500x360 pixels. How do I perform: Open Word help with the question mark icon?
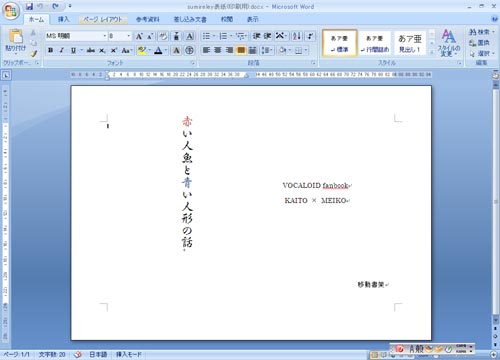click(494, 19)
